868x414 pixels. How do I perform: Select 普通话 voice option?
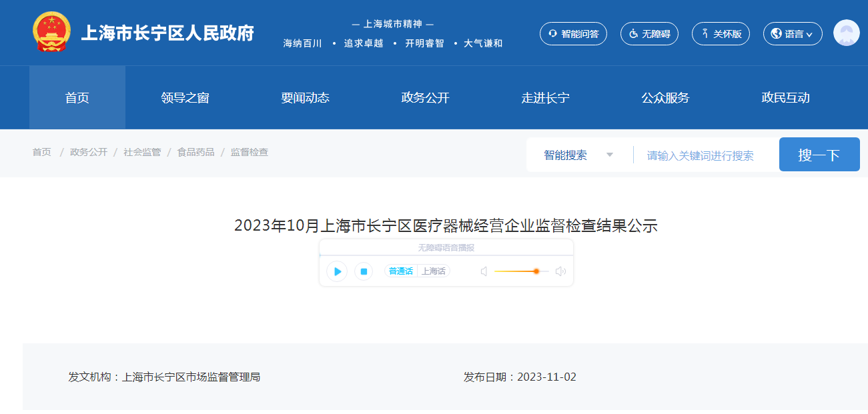pyautogui.click(x=401, y=271)
